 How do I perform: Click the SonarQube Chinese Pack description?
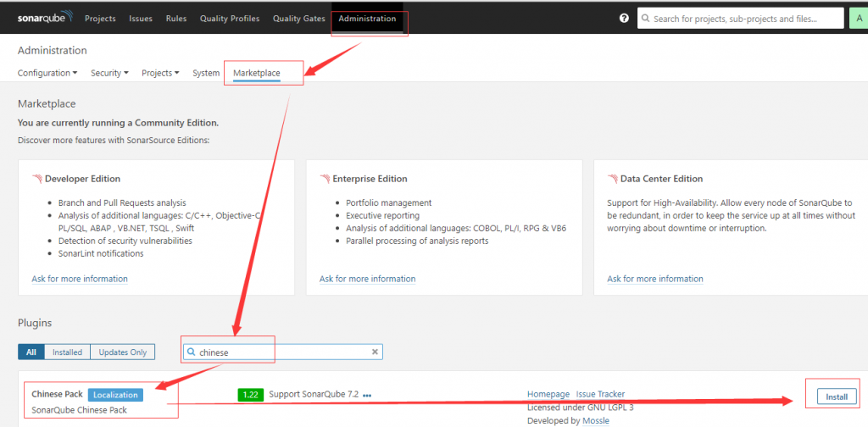79,410
